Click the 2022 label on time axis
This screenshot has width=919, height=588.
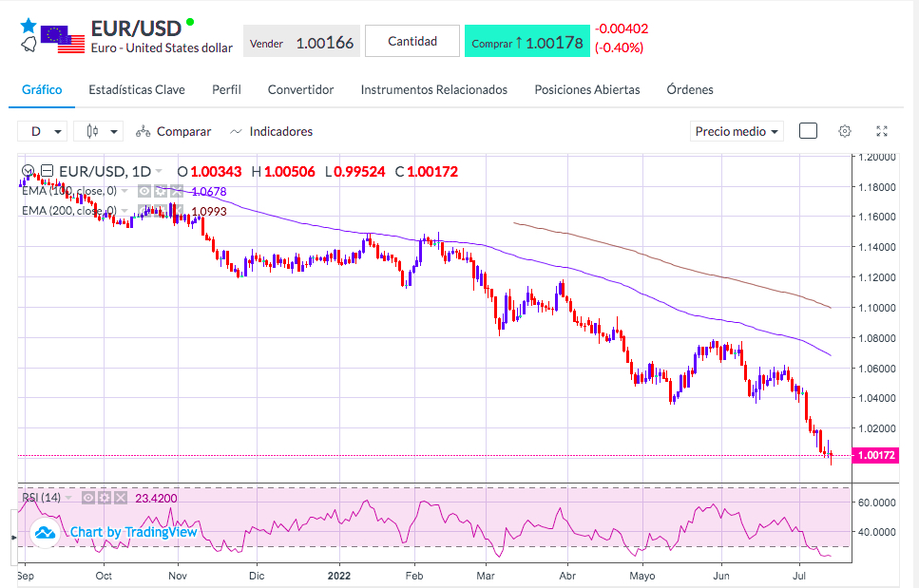pos(338,576)
